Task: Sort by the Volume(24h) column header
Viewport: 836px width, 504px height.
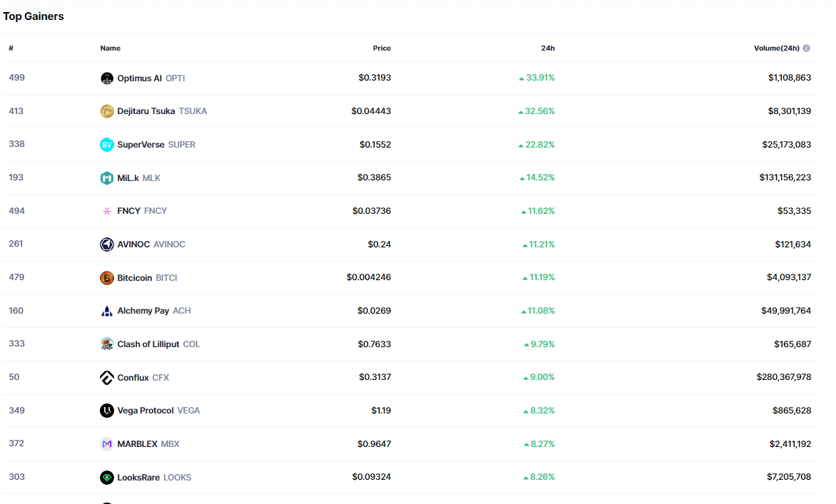Action: [776, 48]
